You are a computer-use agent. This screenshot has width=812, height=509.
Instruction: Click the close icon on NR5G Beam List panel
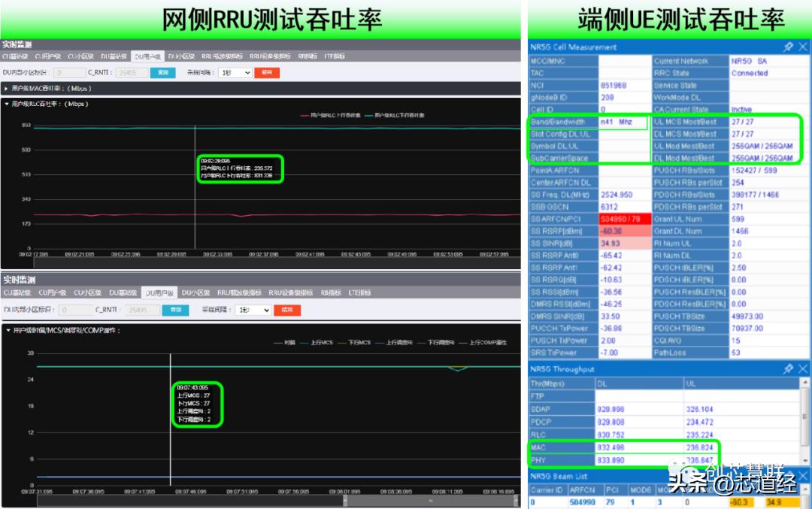804,475
